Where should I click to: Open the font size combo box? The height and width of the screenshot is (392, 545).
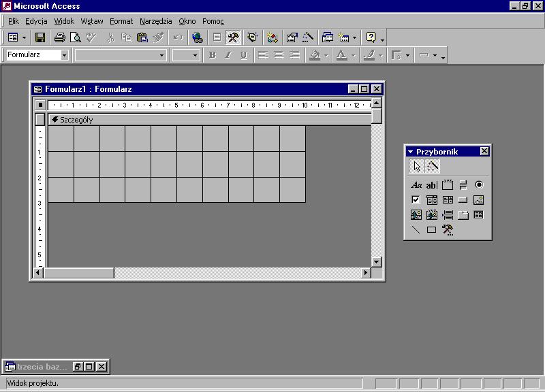click(186, 55)
